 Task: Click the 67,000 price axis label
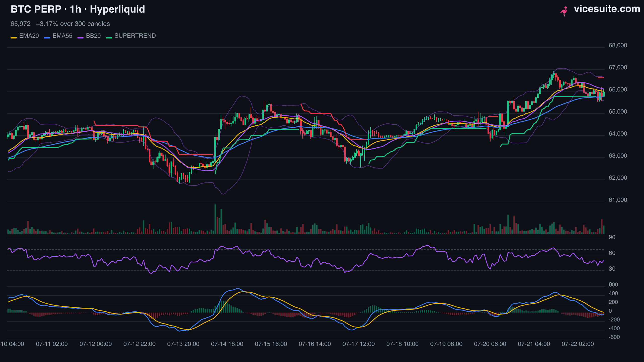click(x=618, y=67)
